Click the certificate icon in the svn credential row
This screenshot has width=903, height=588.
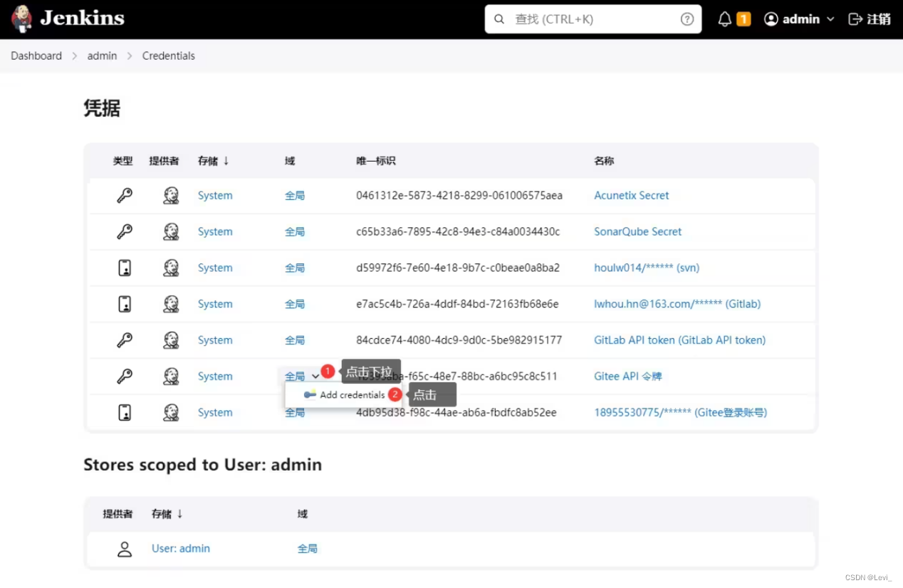pos(125,268)
